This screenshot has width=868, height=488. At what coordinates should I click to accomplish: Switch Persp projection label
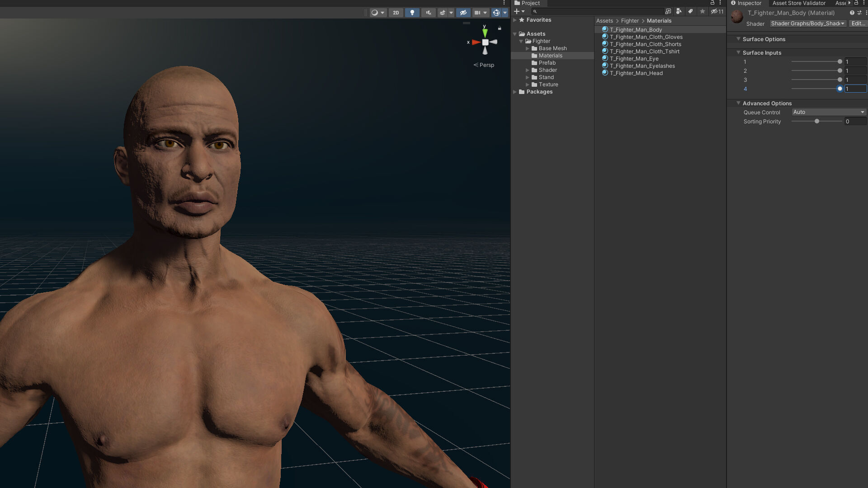(x=484, y=65)
